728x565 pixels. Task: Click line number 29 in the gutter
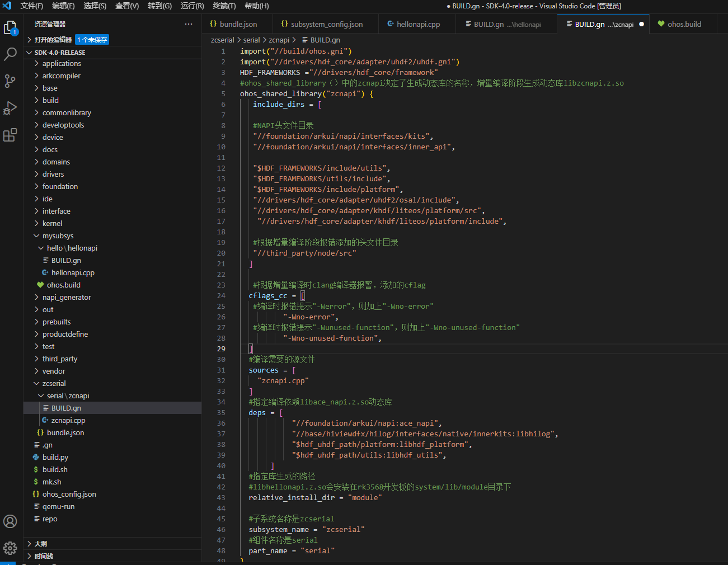point(221,349)
